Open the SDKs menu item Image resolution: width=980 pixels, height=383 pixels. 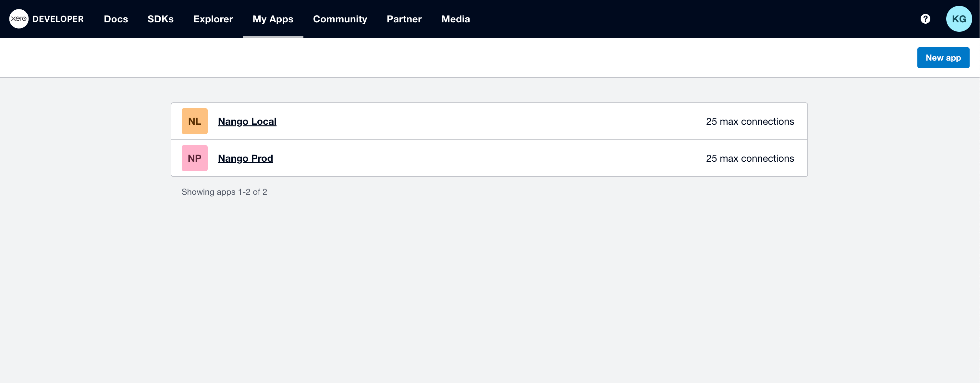coord(160,19)
